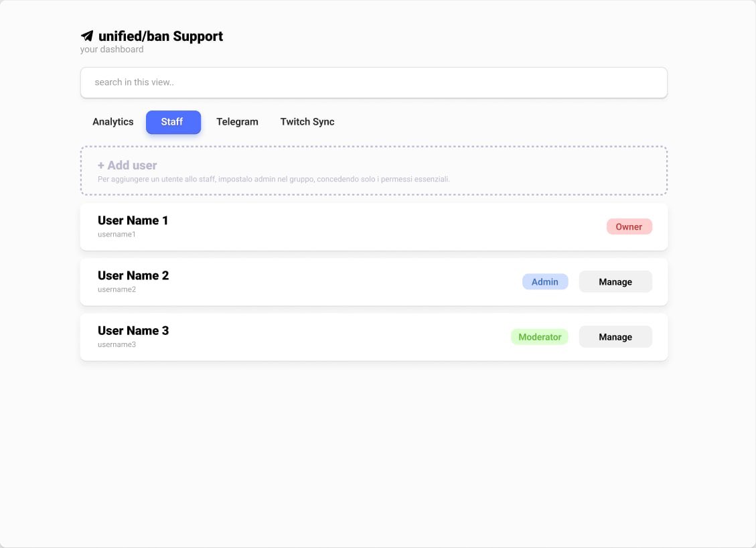Open Manage for User Name 3
The width and height of the screenshot is (756, 548).
[x=615, y=337]
